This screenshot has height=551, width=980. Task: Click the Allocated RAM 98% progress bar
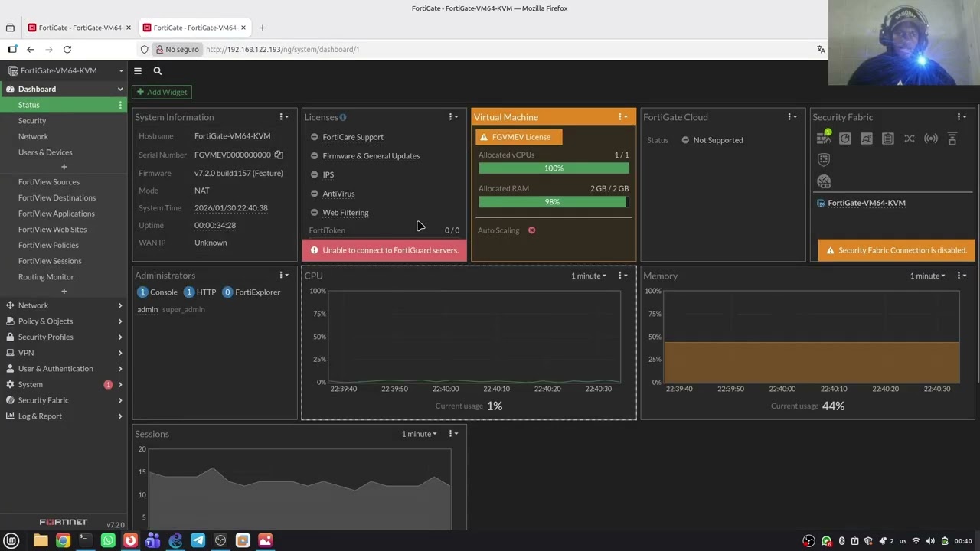pyautogui.click(x=554, y=202)
